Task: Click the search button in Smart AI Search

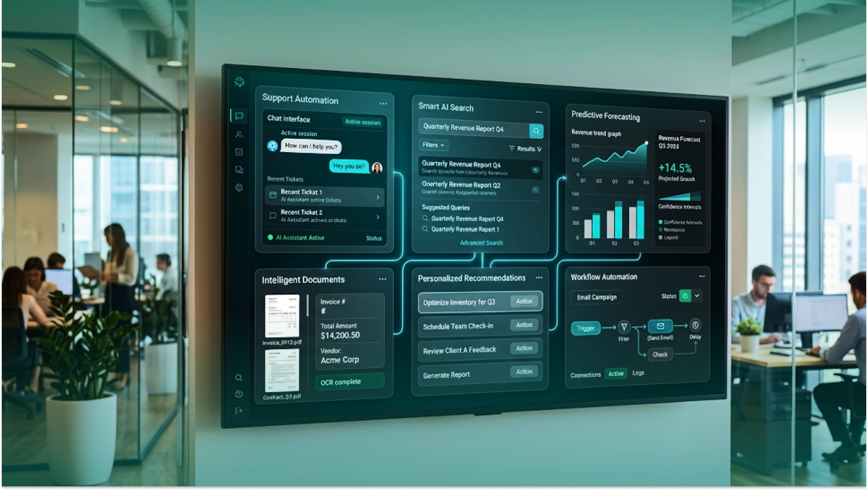Action: coord(536,131)
